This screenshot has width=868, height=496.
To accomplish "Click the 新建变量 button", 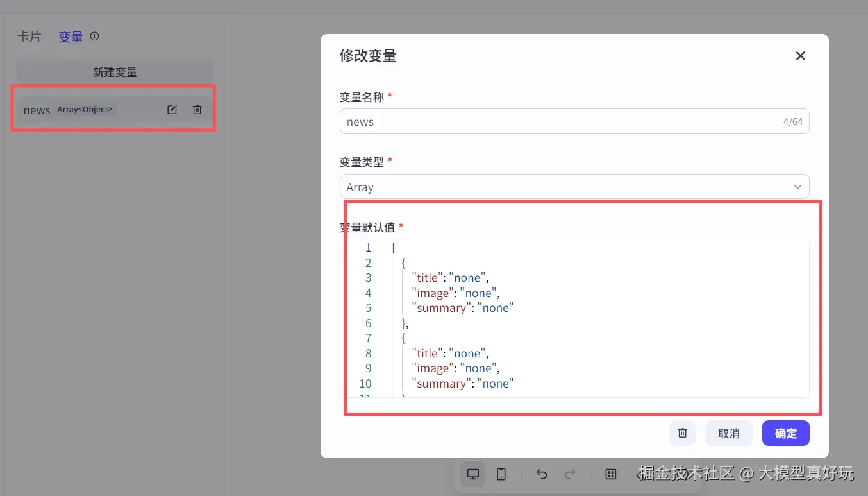I will click(x=115, y=72).
